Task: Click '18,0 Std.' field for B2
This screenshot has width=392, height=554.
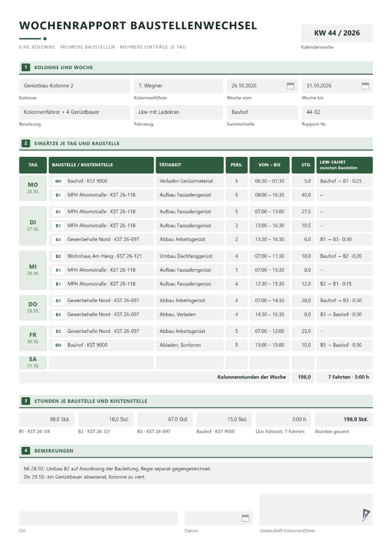Action: tap(106, 420)
